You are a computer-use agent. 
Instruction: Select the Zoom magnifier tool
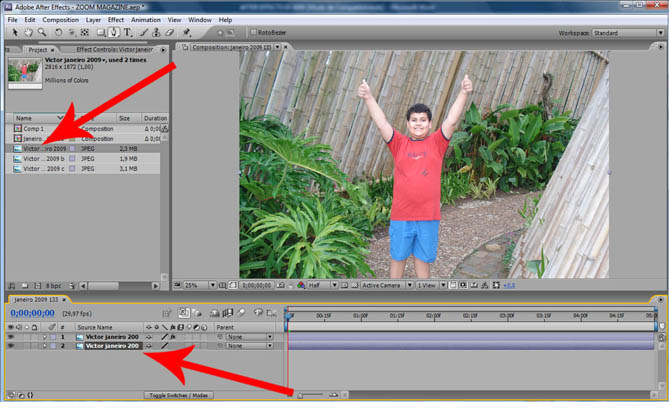tap(40, 32)
